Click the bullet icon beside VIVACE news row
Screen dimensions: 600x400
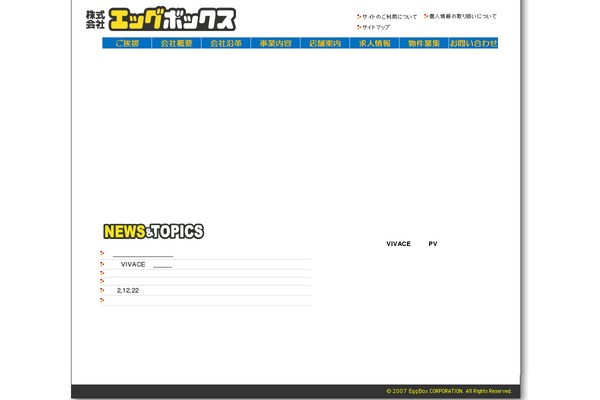coord(102,264)
